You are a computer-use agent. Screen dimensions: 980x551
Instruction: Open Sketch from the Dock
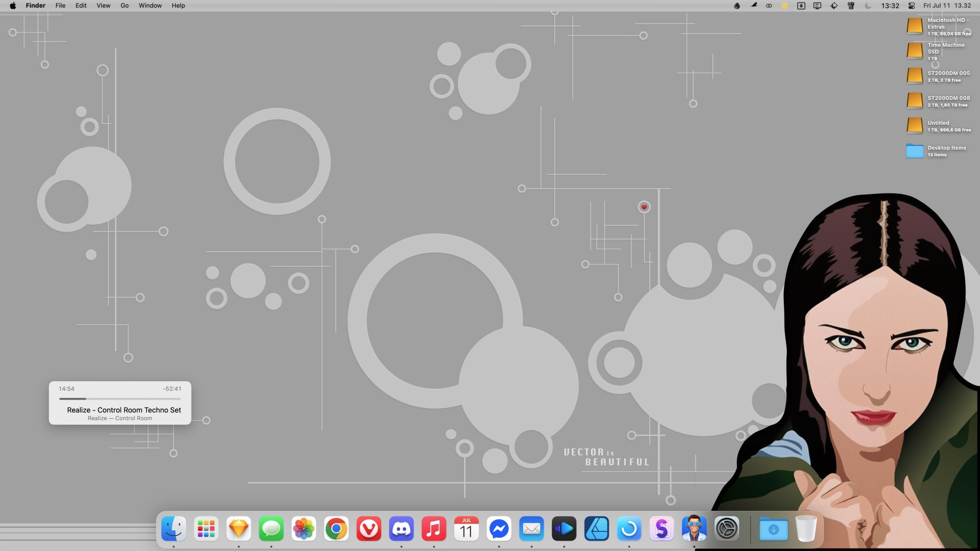239,529
